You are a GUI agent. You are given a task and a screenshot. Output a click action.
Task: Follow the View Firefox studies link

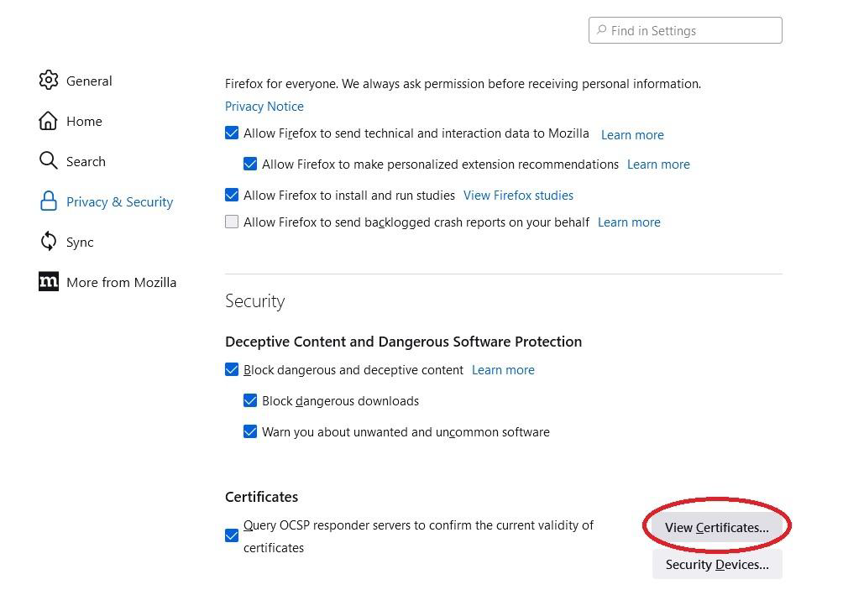coord(518,195)
